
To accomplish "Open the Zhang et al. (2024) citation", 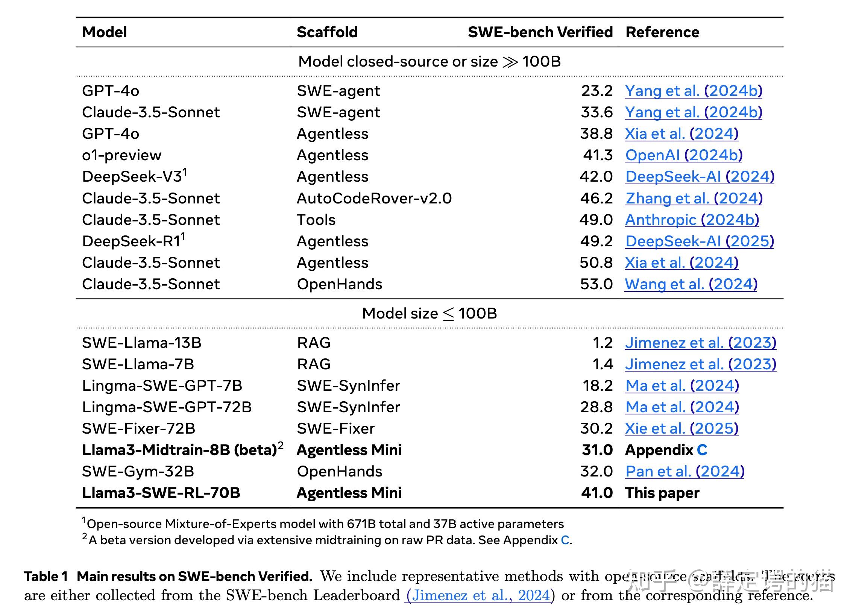I will click(694, 199).
